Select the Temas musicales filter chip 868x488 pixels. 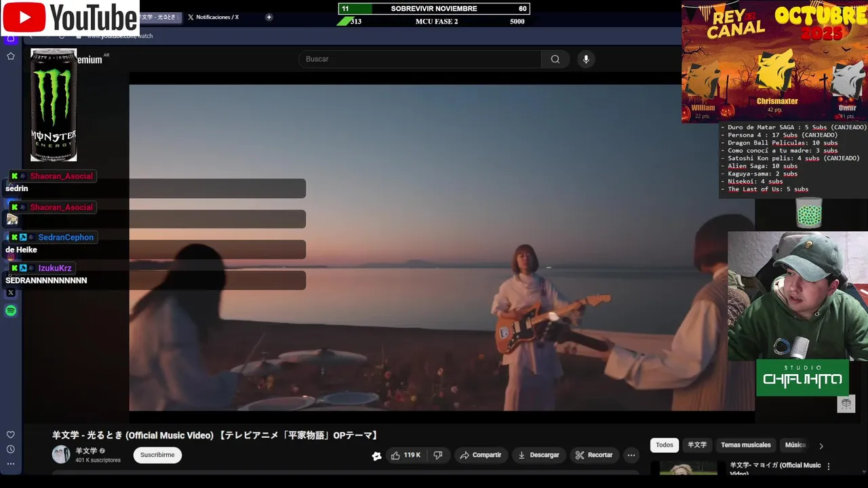(746, 445)
